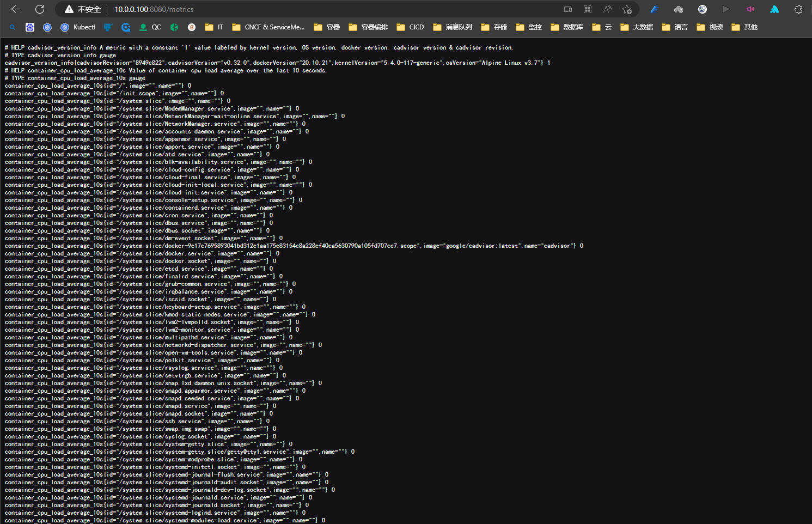
Task: Click the etcd.service metric row
Action: [139, 269]
